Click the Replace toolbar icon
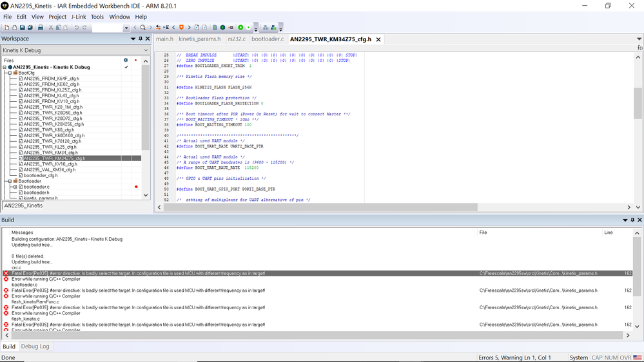Screen dimensions: 644x362 coord(158,28)
